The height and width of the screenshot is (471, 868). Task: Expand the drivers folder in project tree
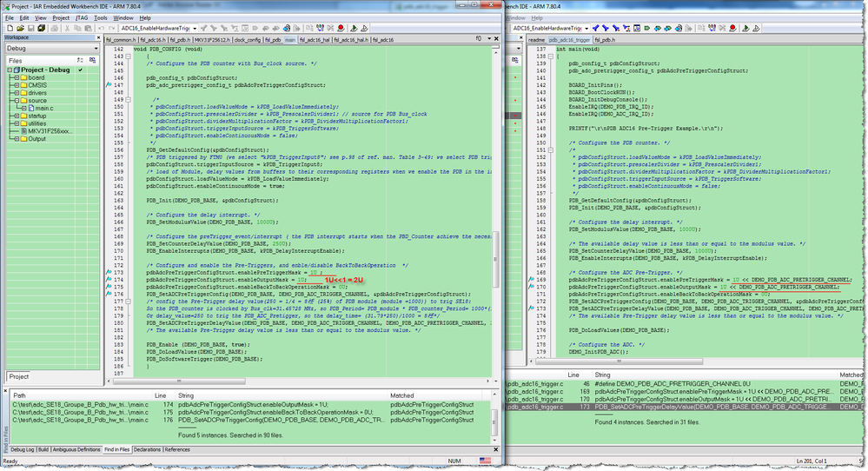pos(17,93)
